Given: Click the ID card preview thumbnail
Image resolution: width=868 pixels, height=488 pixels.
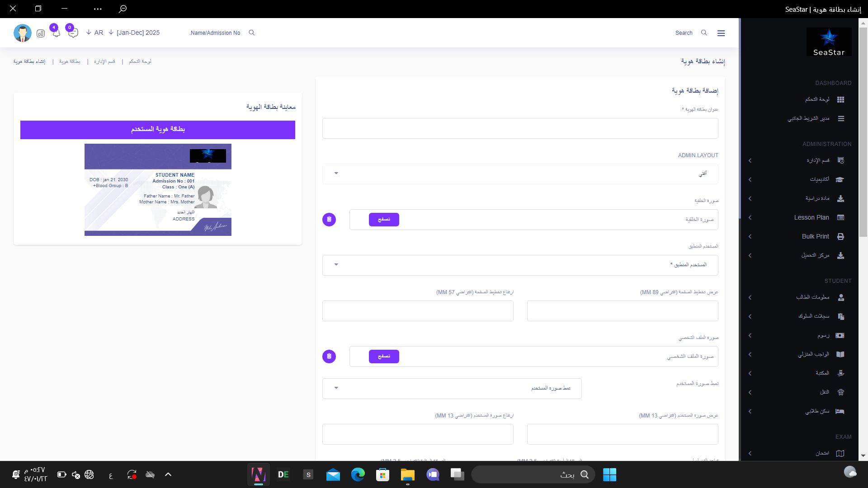Looking at the screenshot, I should coord(158,190).
